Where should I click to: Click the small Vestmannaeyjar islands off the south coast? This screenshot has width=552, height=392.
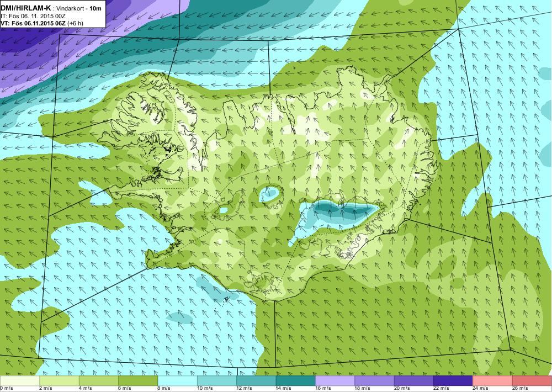(226, 299)
